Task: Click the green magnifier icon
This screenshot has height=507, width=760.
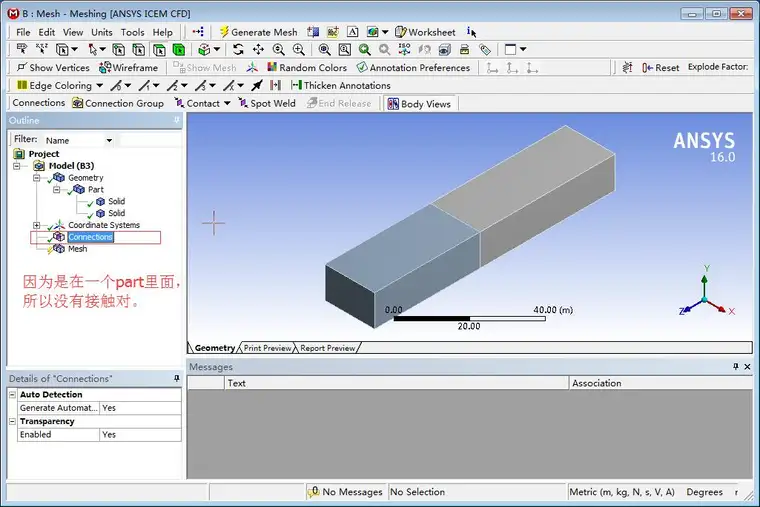Action: pyautogui.click(x=364, y=49)
